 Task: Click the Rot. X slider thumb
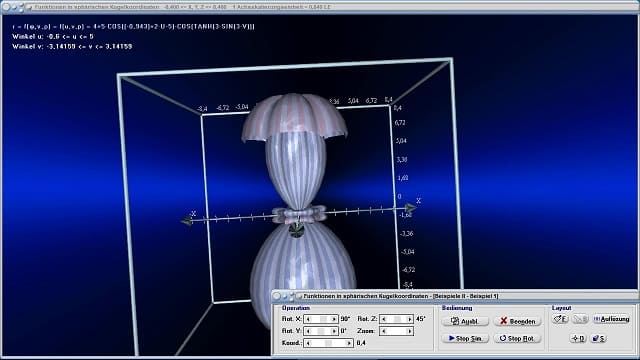[323, 319]
